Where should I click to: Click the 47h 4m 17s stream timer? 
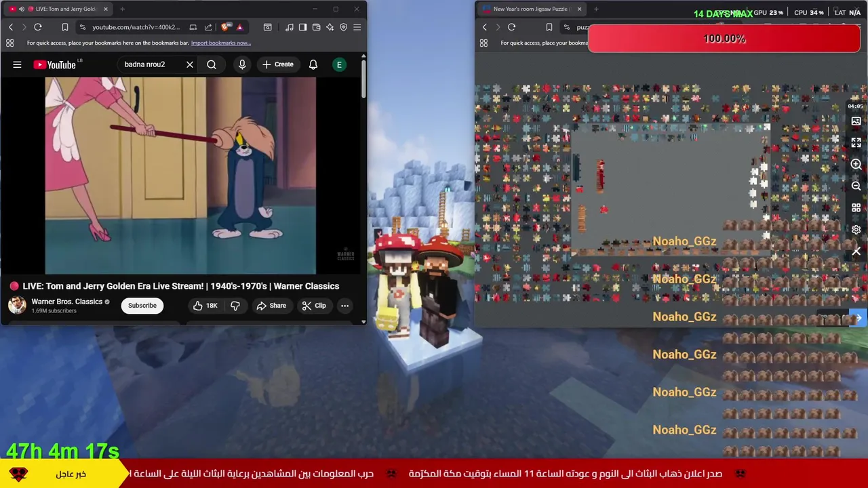62,451
